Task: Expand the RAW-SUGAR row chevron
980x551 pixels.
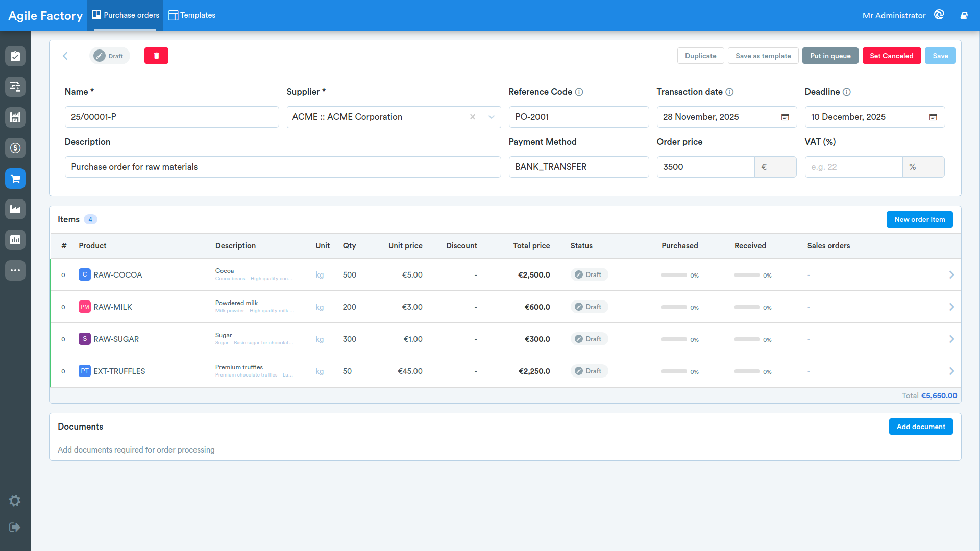Action: point(951,339)
